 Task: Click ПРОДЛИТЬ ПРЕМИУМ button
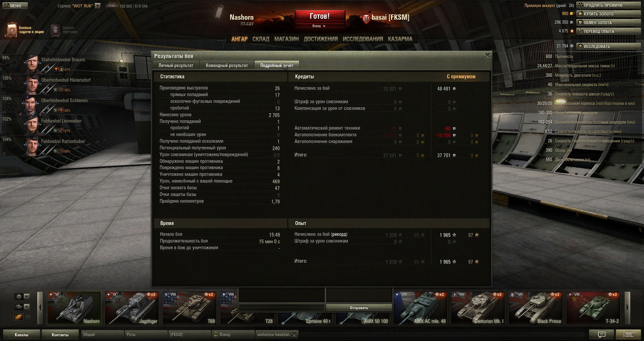[x=609, y=5]
